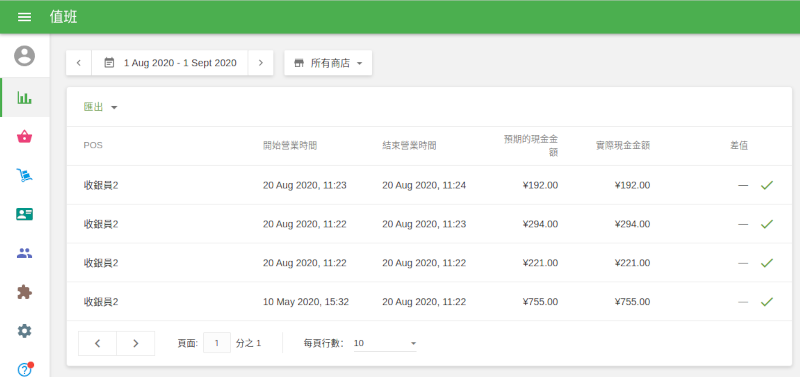This screenshot has width=800, height=377.
Task: Click the green checkmark in the ¥755.00 row
Action: (x=767, y=301)
